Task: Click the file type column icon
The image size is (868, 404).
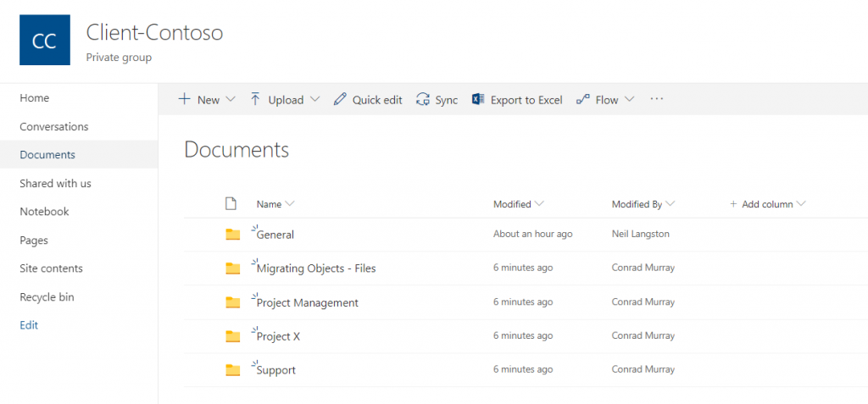Action: point(231,203)
